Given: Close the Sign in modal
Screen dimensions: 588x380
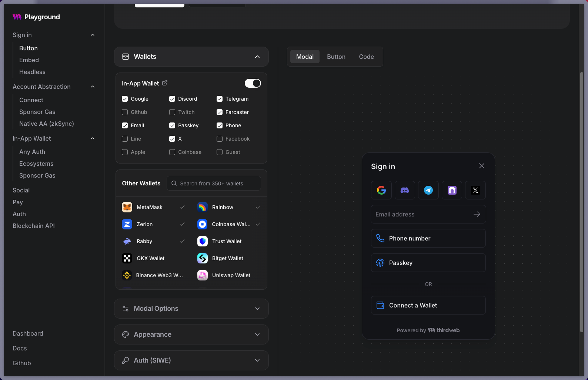Looking at the screenshot, I should point(482,166).
